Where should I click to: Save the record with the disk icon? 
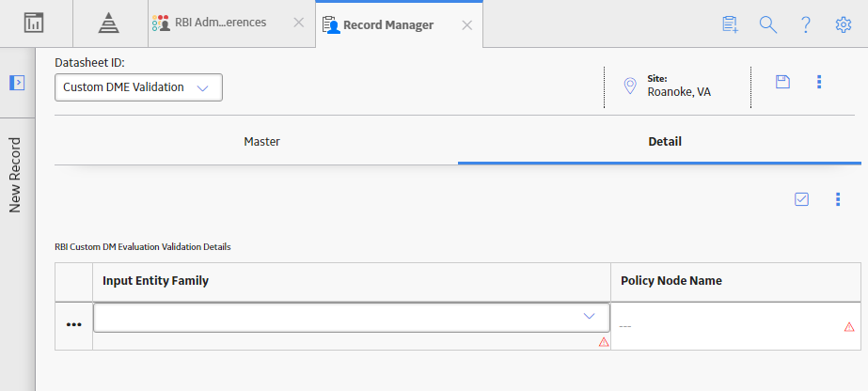click(x=782, y=82)
